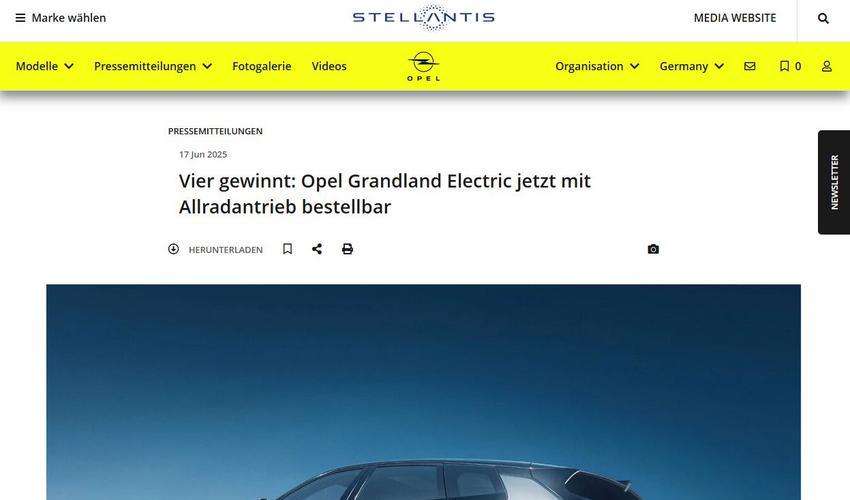Click the download arrow icon
The height and width of the screenshot is (500, 850).
(x=173, y=249)
